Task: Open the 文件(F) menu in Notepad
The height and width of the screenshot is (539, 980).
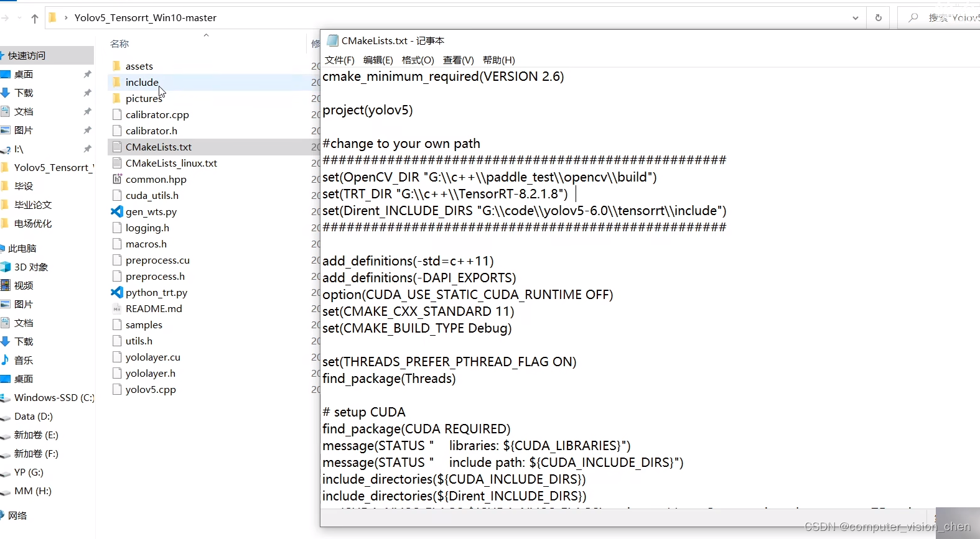Action: 340,60
